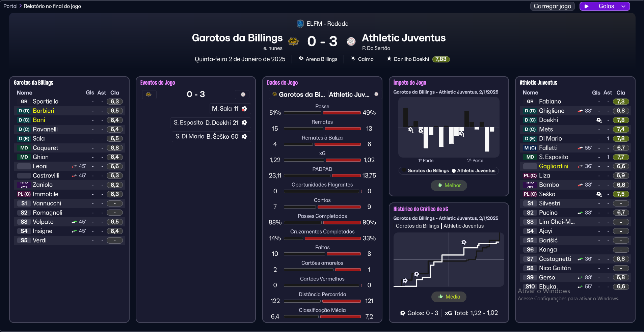This screenshot has width=644, height=332.
Task: Click the star icon beside Danilho Doekhi
Action: (x=389, y=59)
